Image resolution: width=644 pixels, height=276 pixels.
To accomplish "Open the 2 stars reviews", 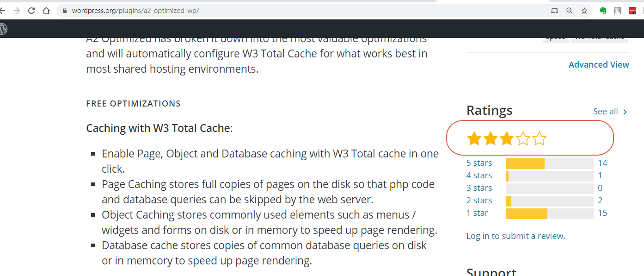I will 479,201.
